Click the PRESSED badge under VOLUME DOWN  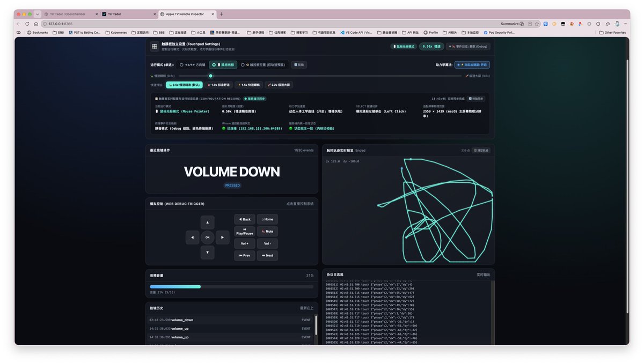point(232,185)
